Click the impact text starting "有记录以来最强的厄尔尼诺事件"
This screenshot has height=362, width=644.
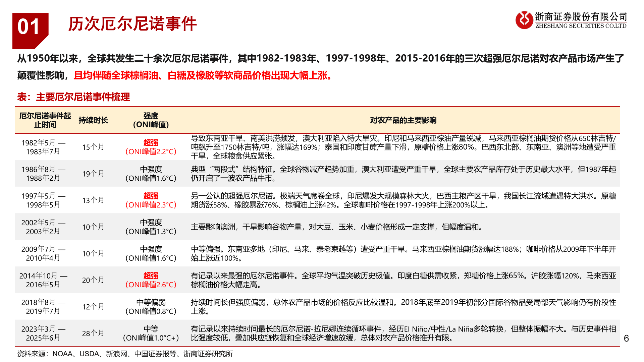click(x=404, y=280)
